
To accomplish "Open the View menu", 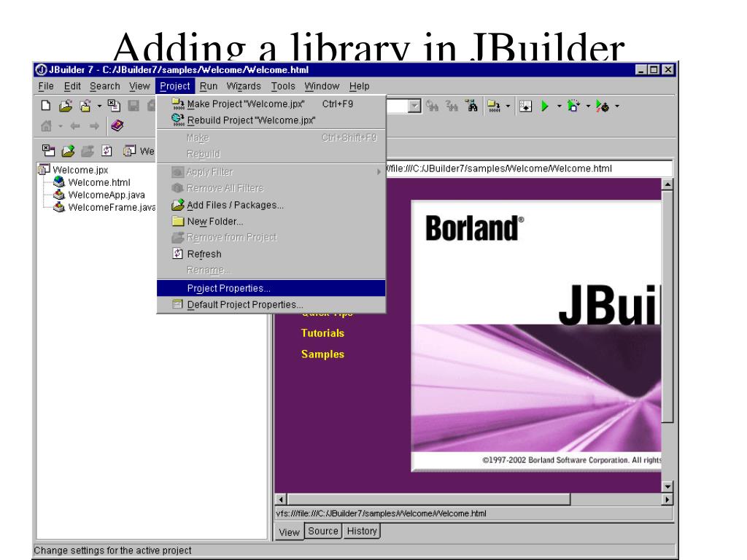I will 139,86.
